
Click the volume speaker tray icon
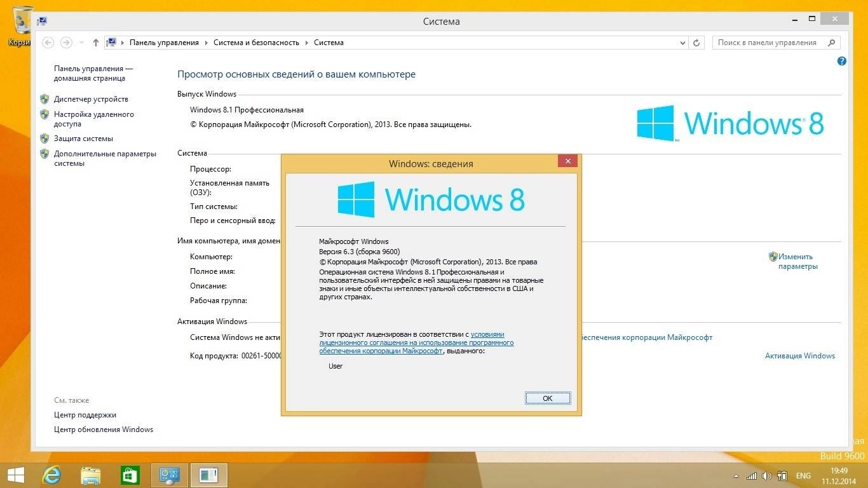766,476
